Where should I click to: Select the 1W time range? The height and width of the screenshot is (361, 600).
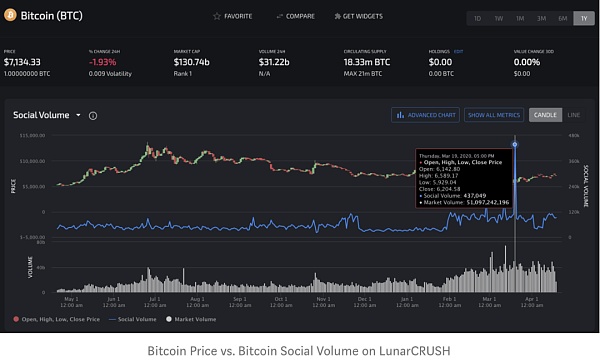click(x=499, y=18)
